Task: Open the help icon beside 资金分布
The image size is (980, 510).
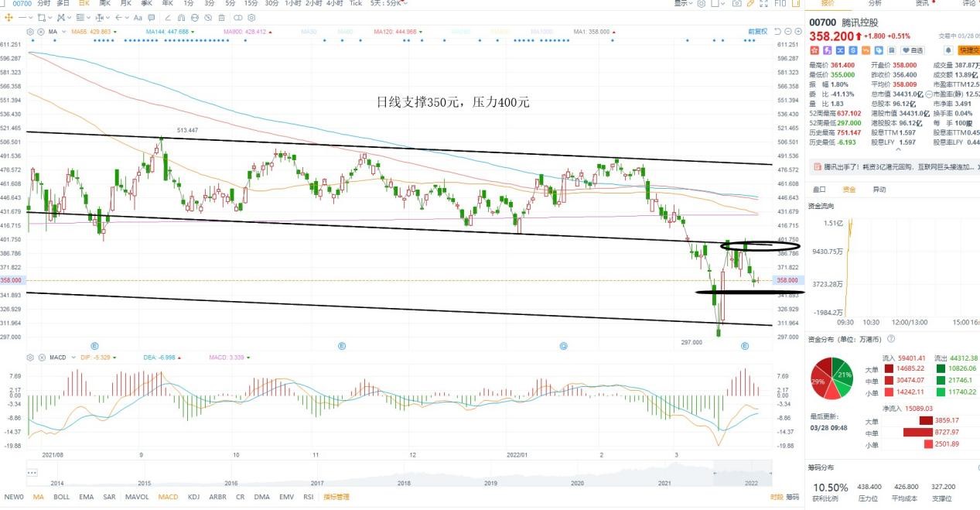Action: [x=892, y=339]
